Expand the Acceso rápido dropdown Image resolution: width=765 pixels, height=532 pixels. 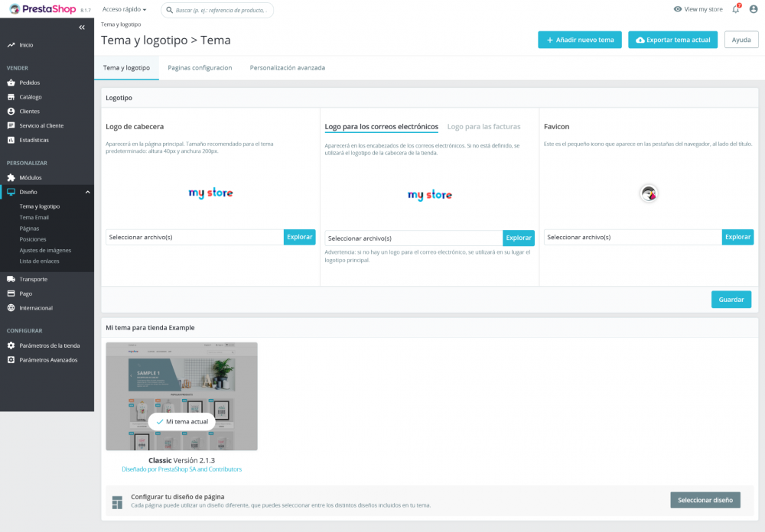pyautogui.click(x=124, y=9)
